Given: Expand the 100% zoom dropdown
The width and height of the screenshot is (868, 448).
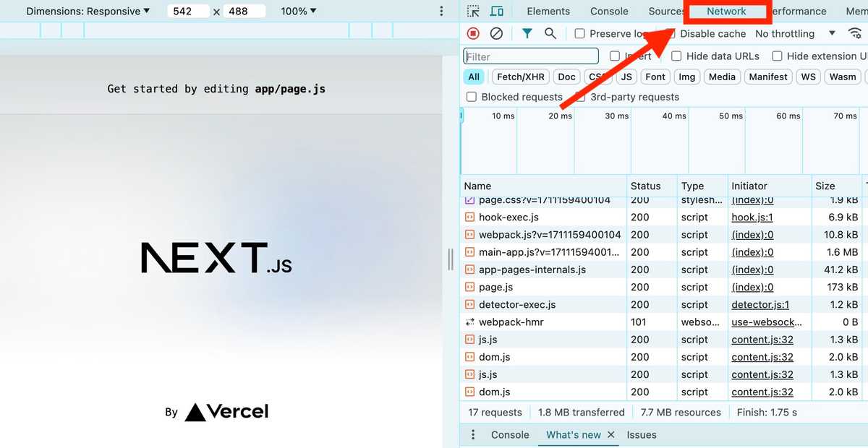Looking at the screenshot, I should tap(299, 12).
